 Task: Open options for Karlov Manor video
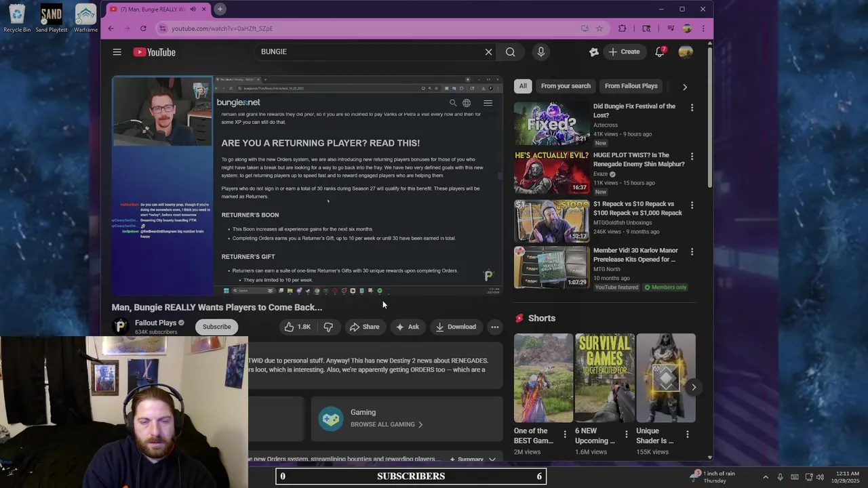[x=692, y=251]
